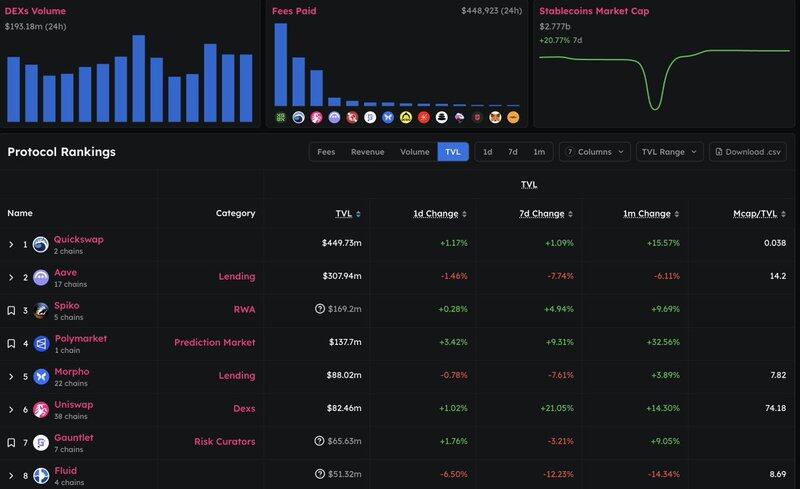Screen dimensions: 800x489
Task: Open the Aave protocol link
Action: tap(65, 272)
